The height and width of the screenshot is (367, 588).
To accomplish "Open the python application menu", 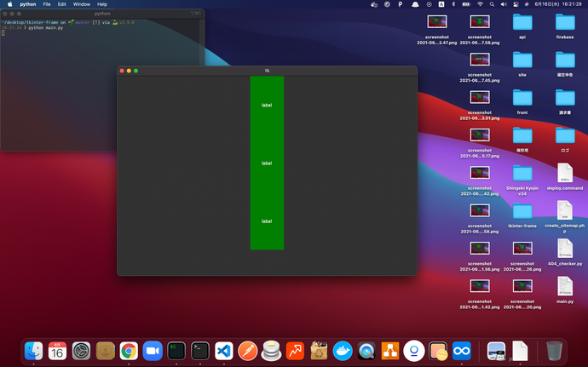I will pos(28,4).
